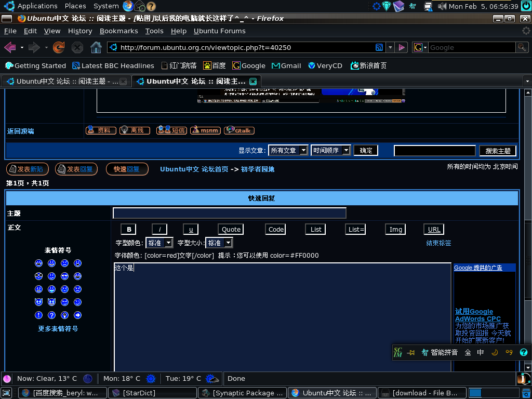Image resolution: width=532 pixels, height=399 pixels.
Task: Open the Ubuntu Forums menu
Action: (x=220, y=31)
